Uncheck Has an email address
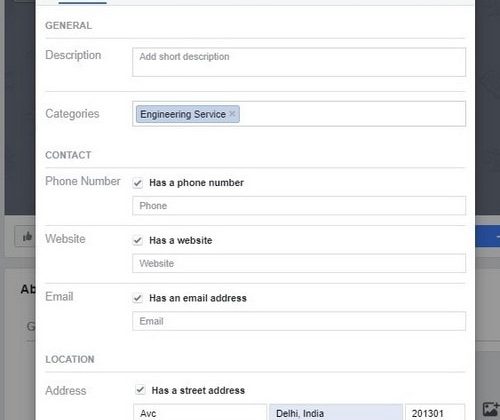500x420 pixels. pyautogui.click(x=138, y=298)
